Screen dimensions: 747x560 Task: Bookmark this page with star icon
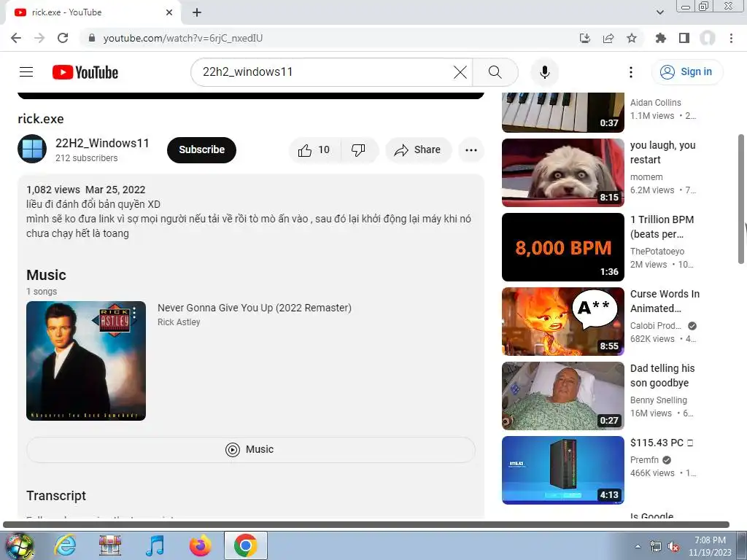632,38
